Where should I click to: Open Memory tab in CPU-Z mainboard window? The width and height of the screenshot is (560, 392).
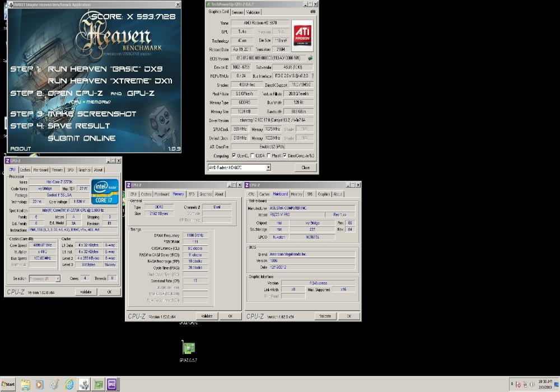296,194
